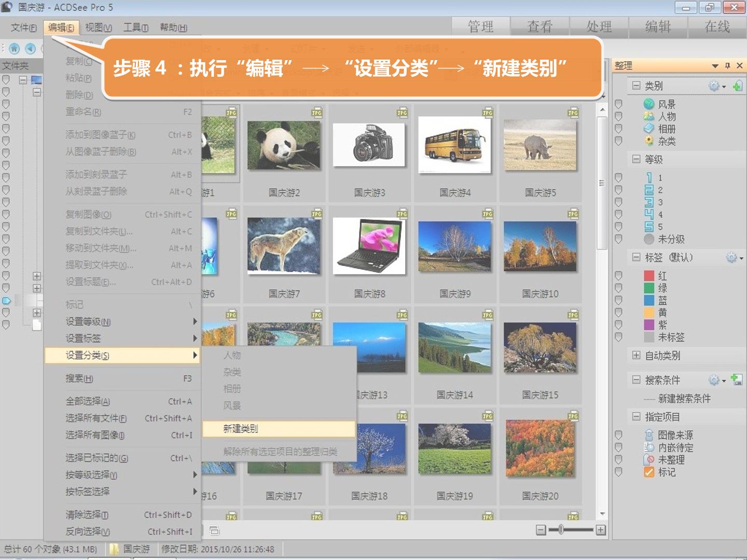Click the Back navigation arrow icon
Viewport: 747px width, 560px height.
pos(31,48)
